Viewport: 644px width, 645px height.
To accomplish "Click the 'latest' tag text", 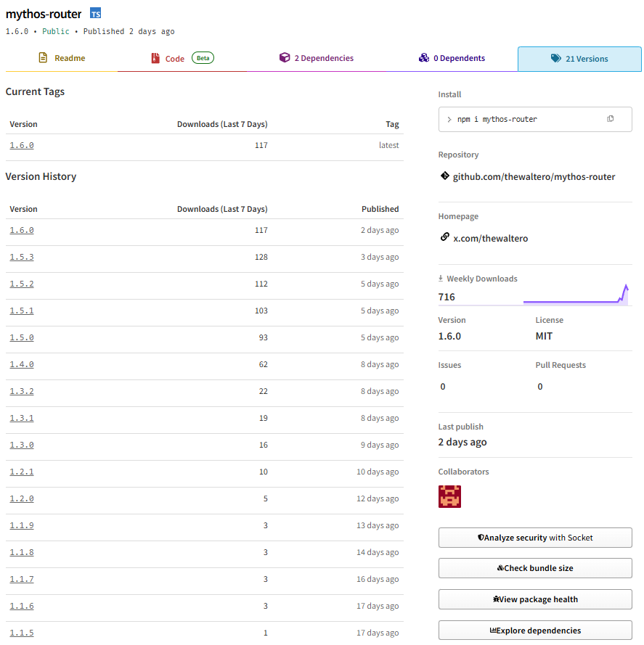I will click(x=388, y=145).
